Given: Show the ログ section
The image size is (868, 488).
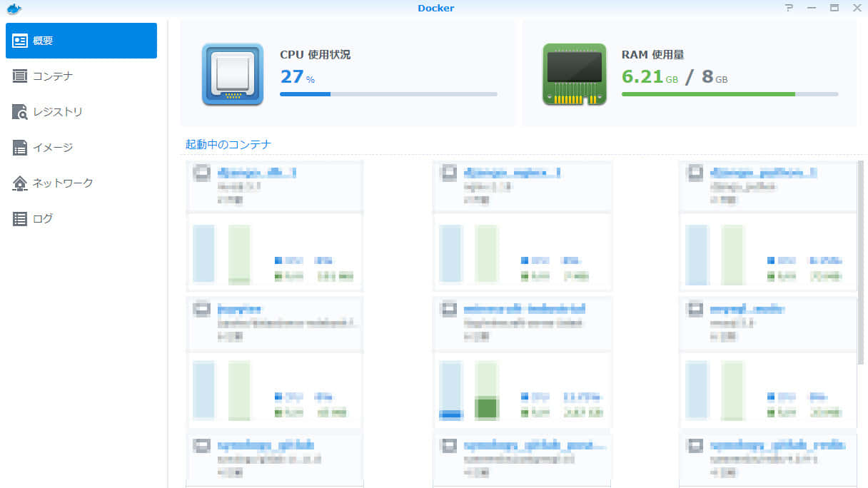Looking at the screenshot, I should 81,219.
